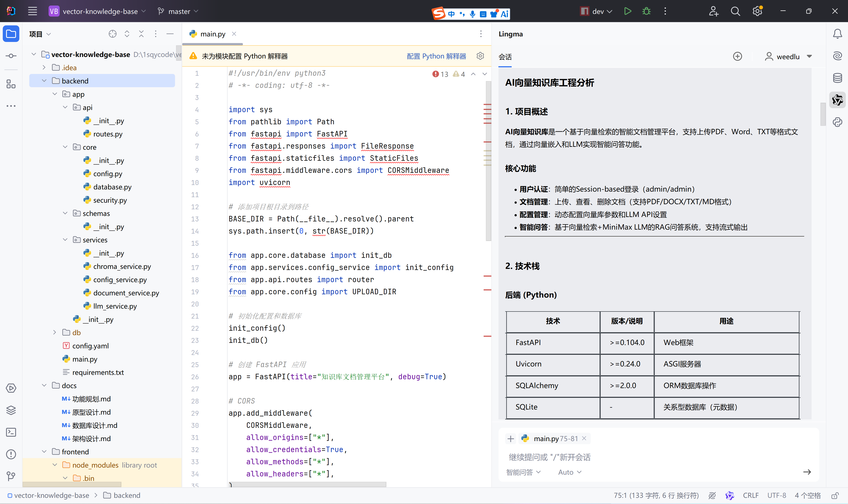
Task: Click select opened file locate icon
Action: [112, 34]
